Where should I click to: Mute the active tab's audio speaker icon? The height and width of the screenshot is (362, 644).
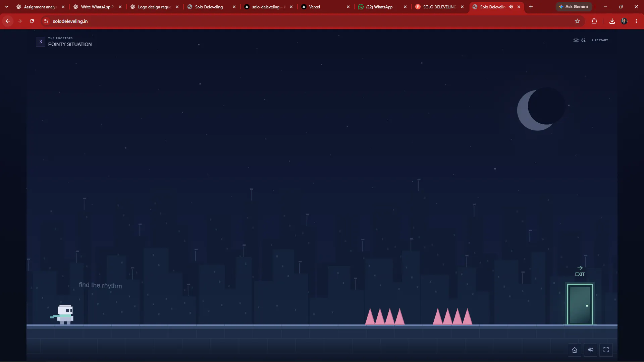tap(511, 7)
